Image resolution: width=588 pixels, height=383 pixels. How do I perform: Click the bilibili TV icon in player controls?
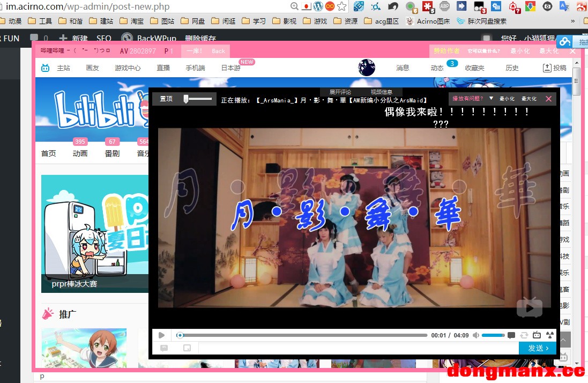537,335
